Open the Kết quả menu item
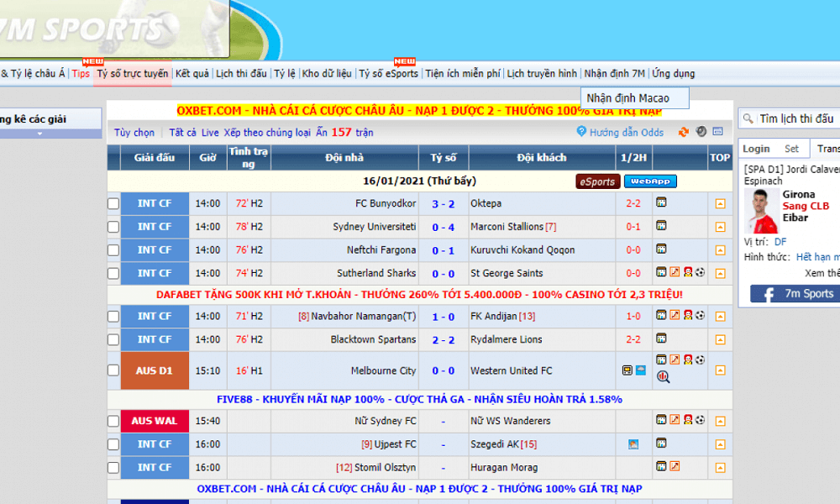 192,73
